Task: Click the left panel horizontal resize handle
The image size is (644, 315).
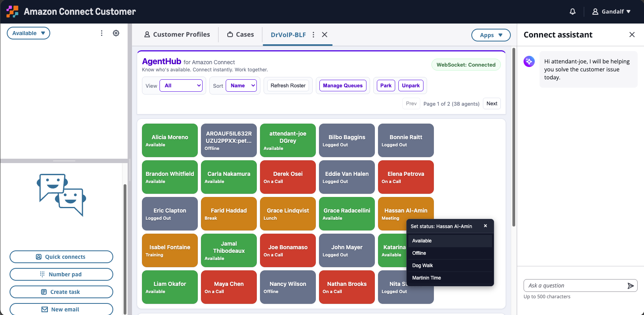Action: (64, 161)
